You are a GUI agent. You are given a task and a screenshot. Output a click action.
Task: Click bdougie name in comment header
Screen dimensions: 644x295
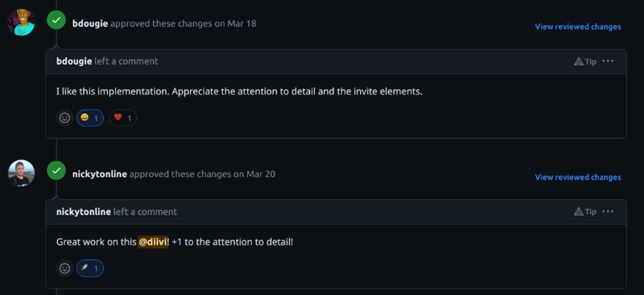click(74, 61)
